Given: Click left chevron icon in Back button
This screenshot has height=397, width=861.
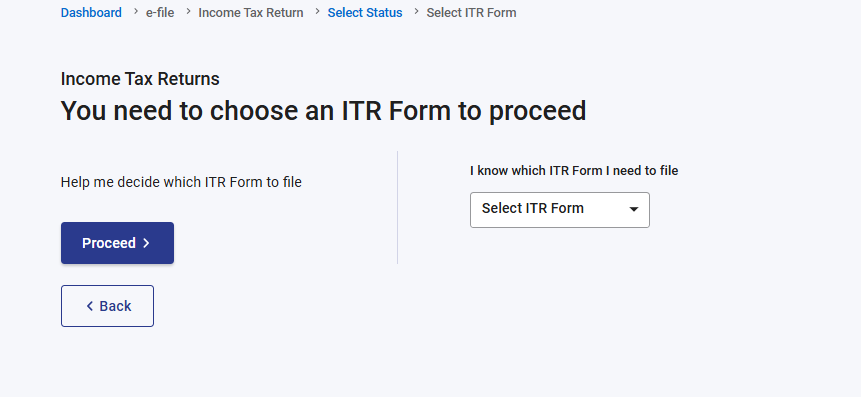Looking at the screenshot, I should coord(90,306).
